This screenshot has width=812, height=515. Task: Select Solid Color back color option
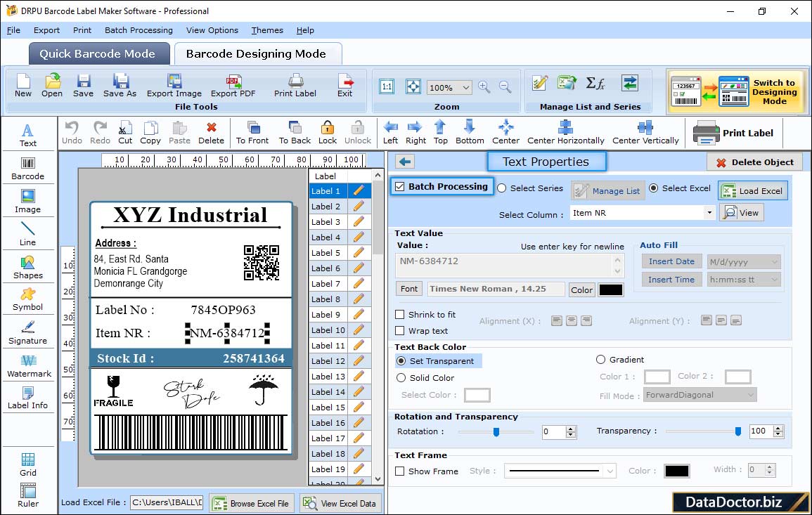point(401,378)
